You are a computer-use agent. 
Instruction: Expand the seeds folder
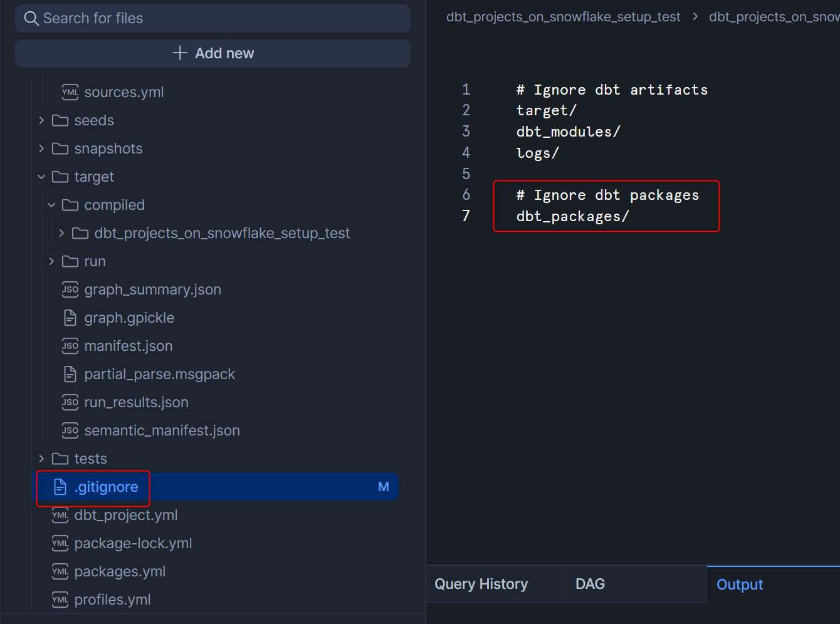[x=41, y=120]
